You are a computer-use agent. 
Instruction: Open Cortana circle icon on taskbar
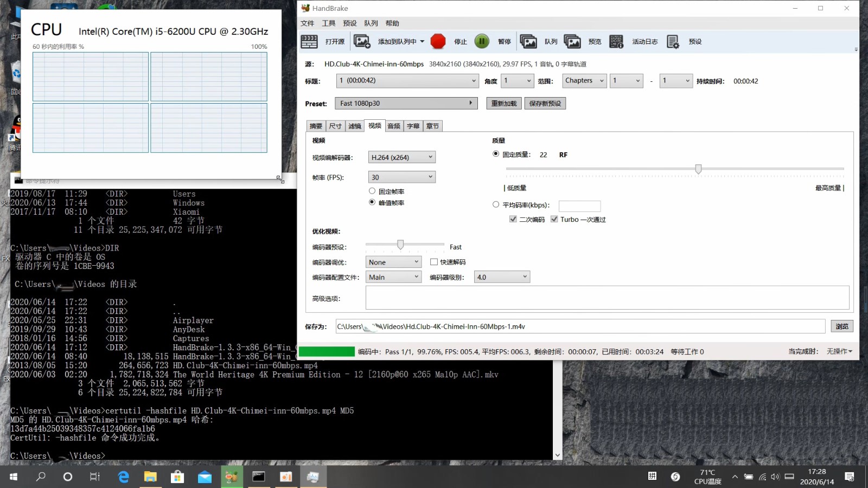68,477
